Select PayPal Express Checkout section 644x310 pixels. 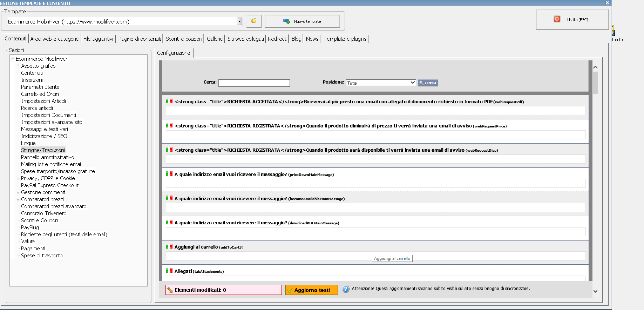[x=50, y=185]
